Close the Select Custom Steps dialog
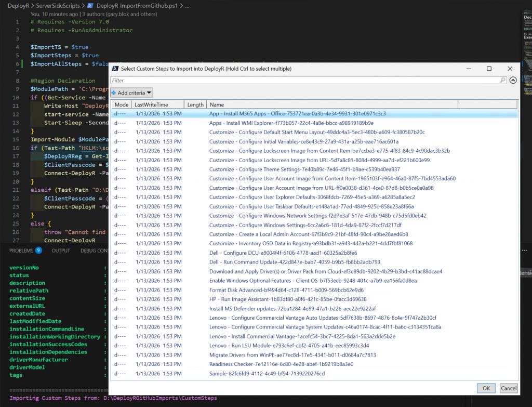The image size is (532, 407). click(510, 69)
